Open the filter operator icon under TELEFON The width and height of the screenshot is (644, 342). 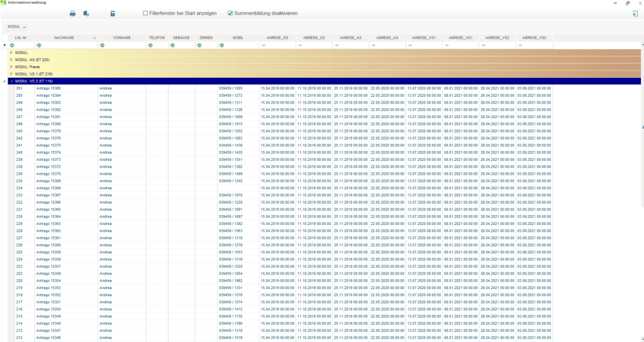coord(150,45)
